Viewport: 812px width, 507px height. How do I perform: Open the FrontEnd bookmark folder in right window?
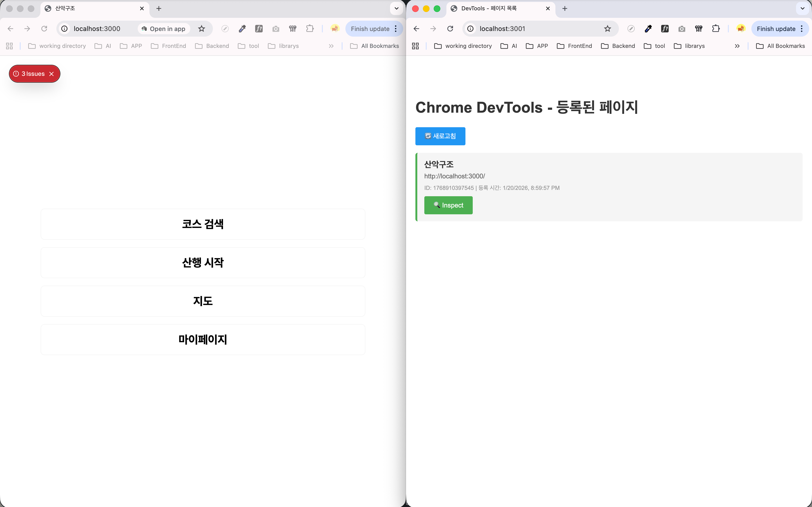(574, 46)
